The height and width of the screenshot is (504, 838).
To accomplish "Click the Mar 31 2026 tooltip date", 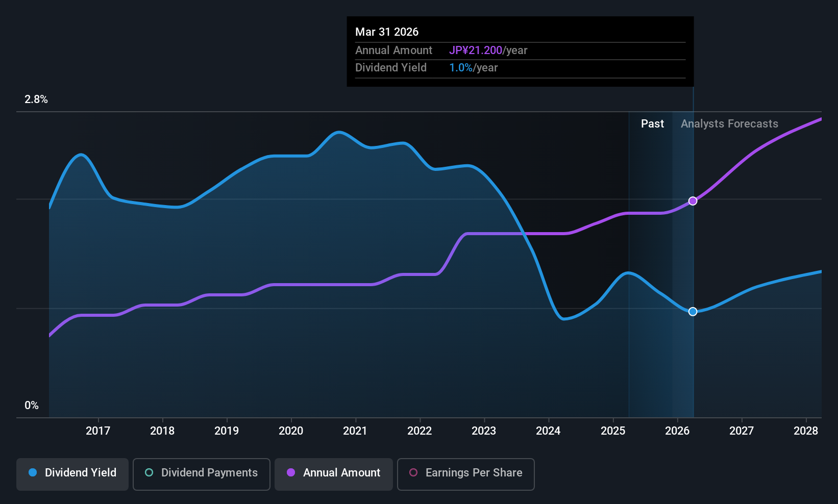I will (x=387, y=32).
